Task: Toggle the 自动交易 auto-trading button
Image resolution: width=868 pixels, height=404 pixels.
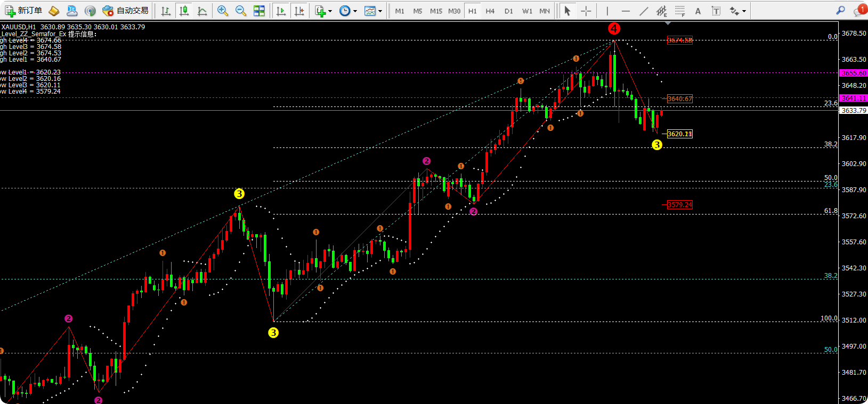Action: coord(125,11)
